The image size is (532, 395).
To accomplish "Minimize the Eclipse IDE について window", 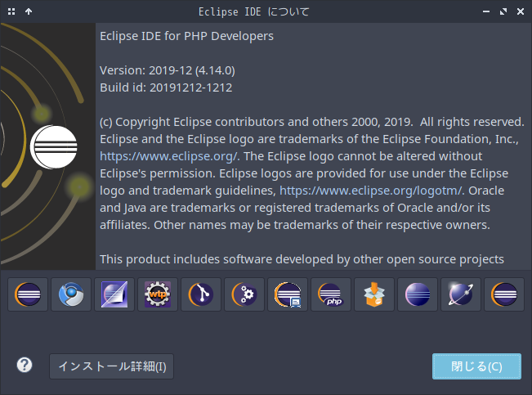I will click(486, 11).
